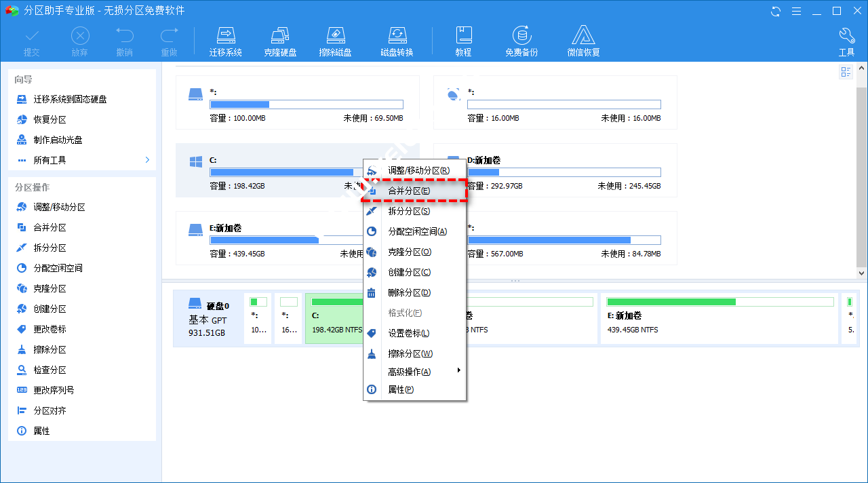
Task: Click the vertical scrollbar down arrow
Action: coord(862,273)
